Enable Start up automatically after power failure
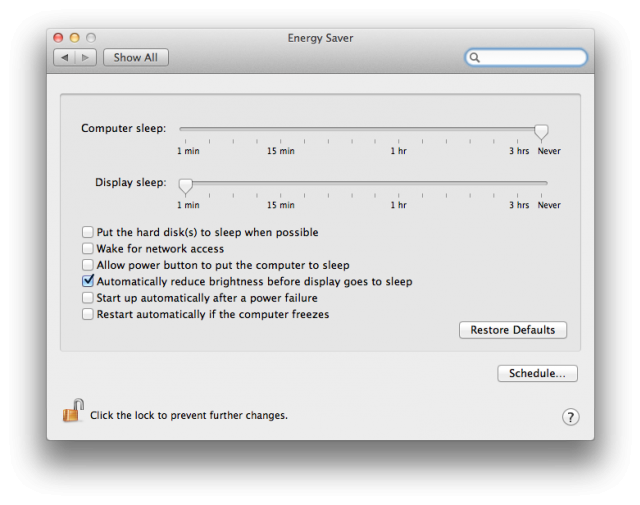 [87, 298]
